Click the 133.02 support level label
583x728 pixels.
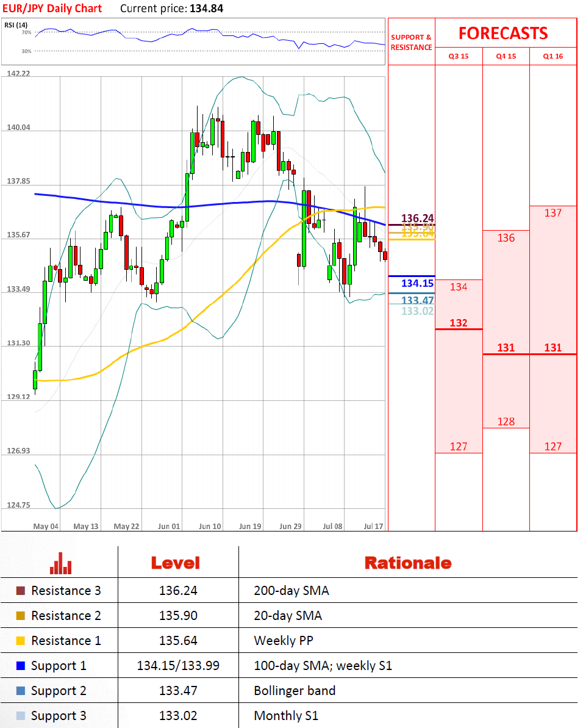(417, 311)
